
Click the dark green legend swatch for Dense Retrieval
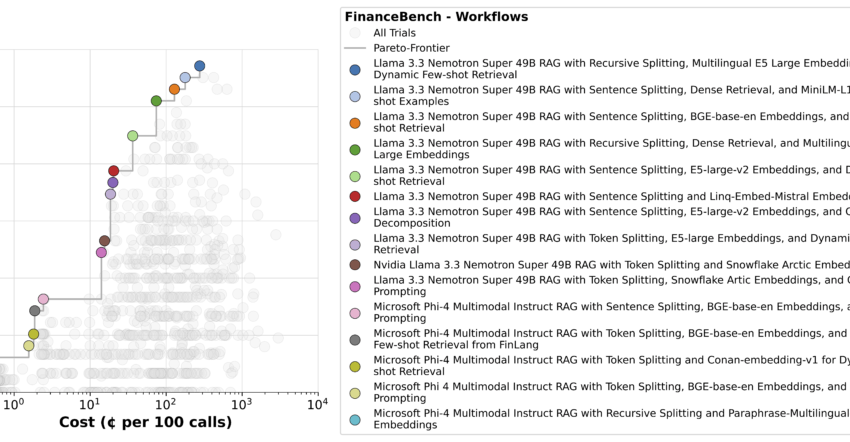tap(355, 149)
